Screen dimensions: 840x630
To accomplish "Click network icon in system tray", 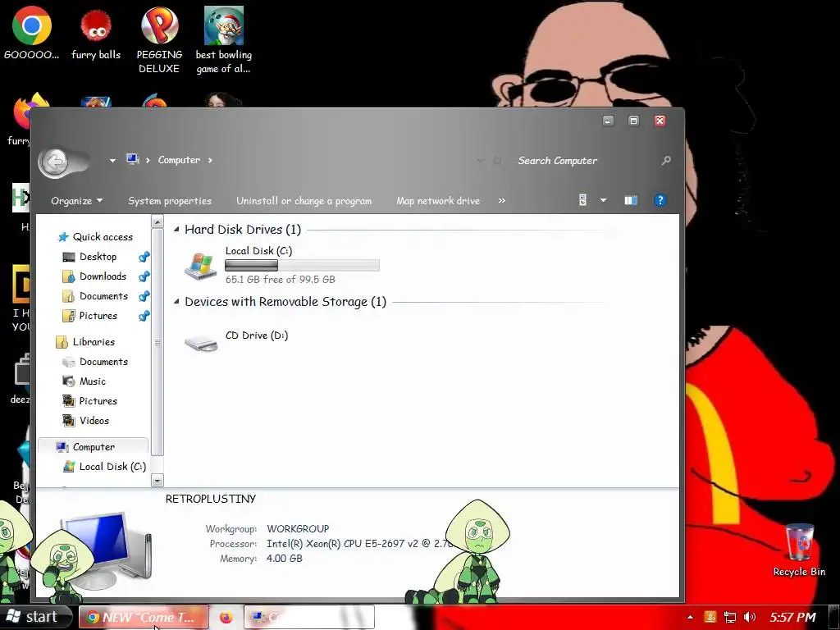I will click(x=729, y=617).
